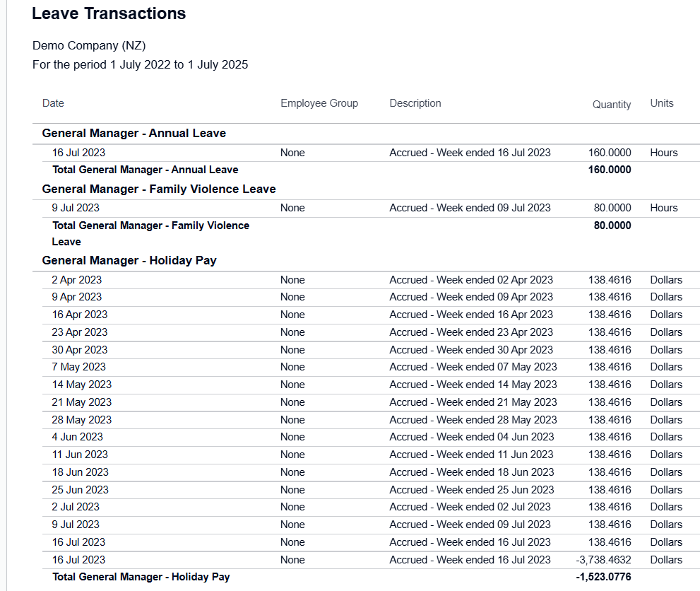
Task: Click the 25 Jun 2023 date cell
Action: coord(81,490)
